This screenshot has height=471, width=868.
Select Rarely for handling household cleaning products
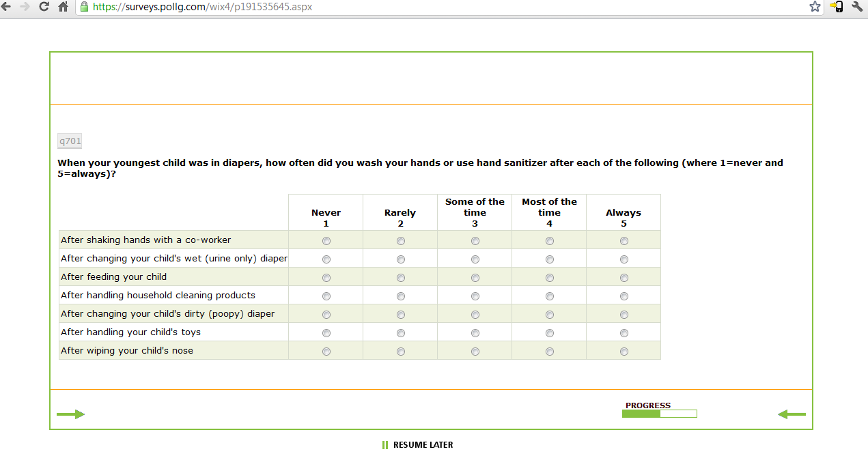[x=400, y=296]
